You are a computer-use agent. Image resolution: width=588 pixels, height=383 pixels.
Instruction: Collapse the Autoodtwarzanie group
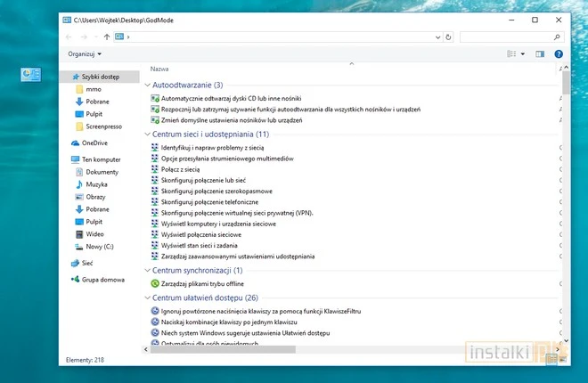[147, 86]
